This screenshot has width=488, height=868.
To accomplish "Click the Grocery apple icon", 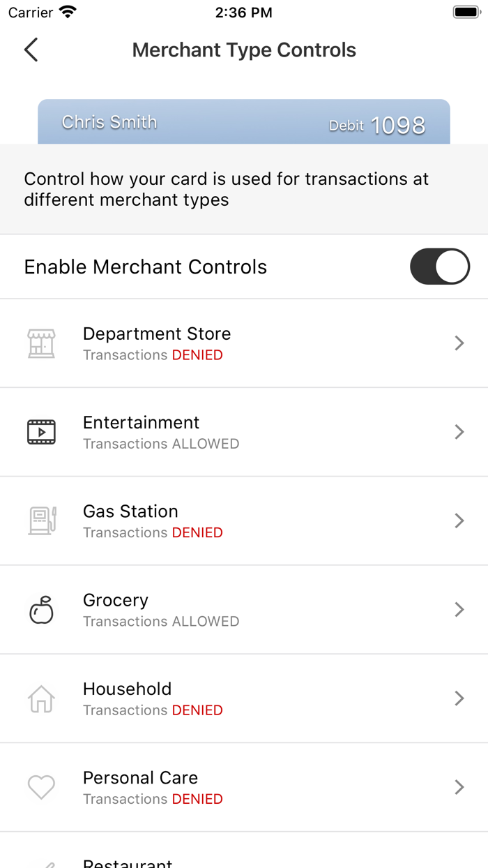I will (x=41, y=609).
